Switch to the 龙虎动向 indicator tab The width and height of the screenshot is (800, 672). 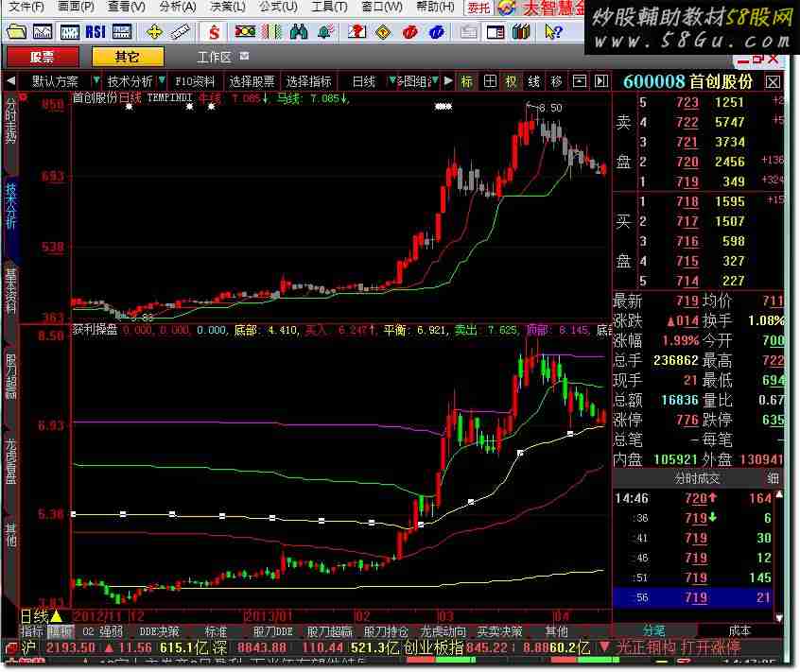pos(443,632)
